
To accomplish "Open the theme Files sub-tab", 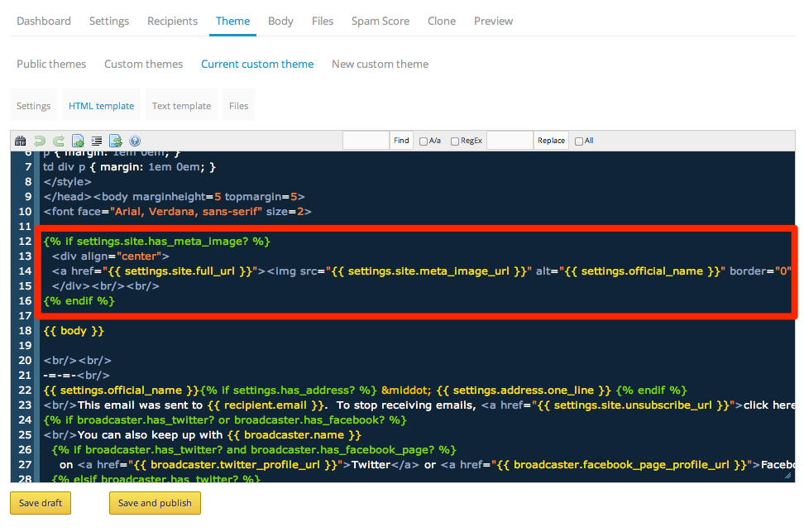I will 238,106.
